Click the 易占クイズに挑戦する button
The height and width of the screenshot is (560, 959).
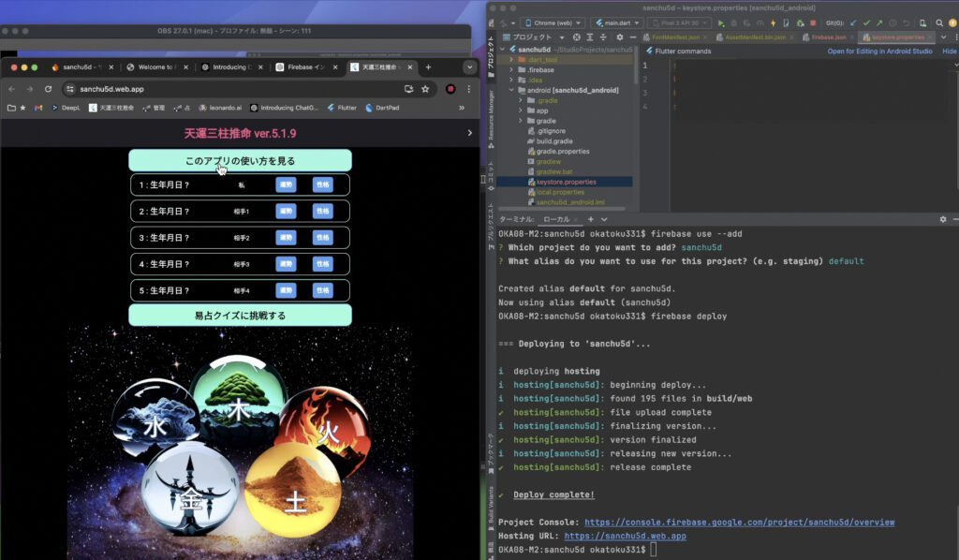(x=240, y=316)
